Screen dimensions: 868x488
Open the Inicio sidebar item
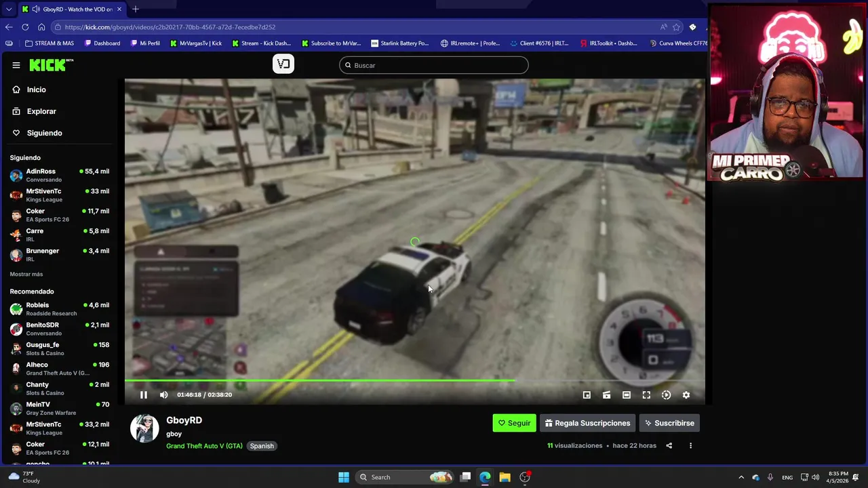coord(37,89)
